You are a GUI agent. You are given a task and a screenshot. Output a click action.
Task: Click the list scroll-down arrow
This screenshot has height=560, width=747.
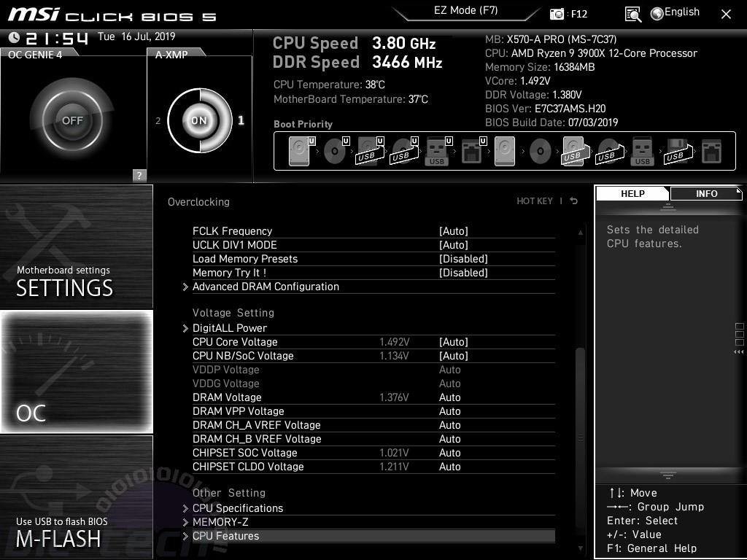(x=580, y=548)
